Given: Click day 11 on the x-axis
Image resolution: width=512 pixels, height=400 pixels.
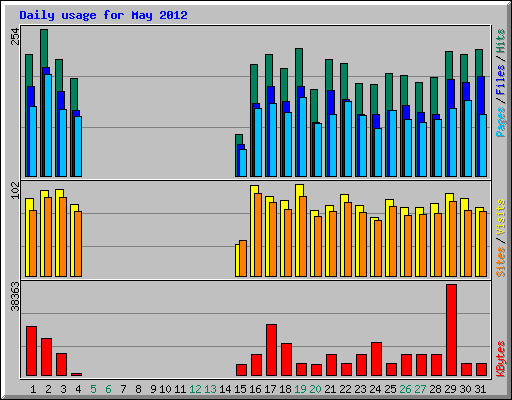Looking at the screenshot, I should point(180,389).
